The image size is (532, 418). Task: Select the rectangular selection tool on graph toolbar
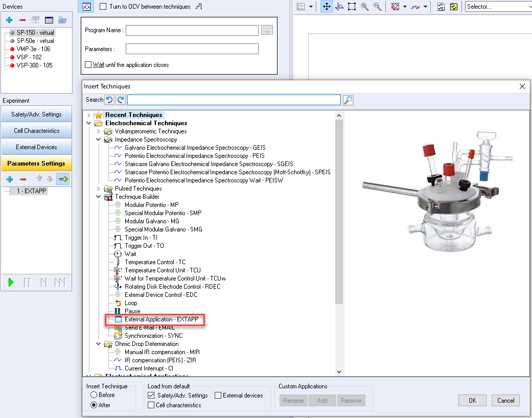tap(352, 7)
